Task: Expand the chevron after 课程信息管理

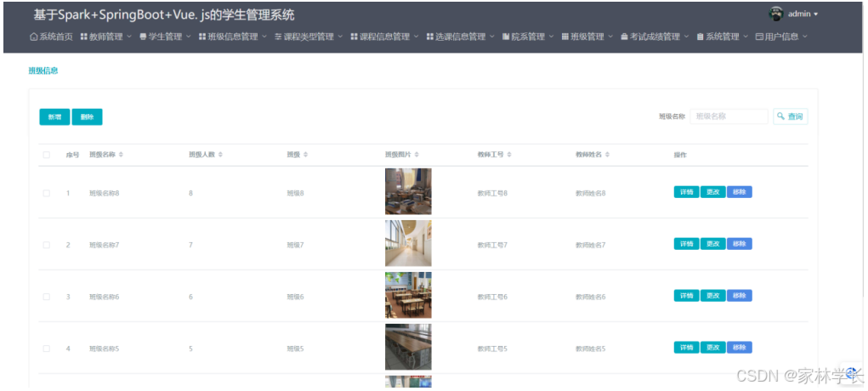Action: click(416, 37)
